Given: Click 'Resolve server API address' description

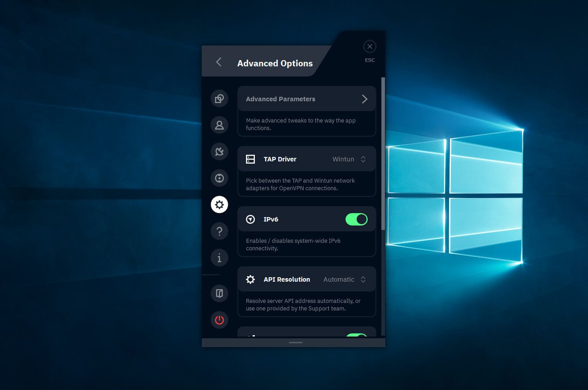Looking at the screenshot, I should coord(304,305).
